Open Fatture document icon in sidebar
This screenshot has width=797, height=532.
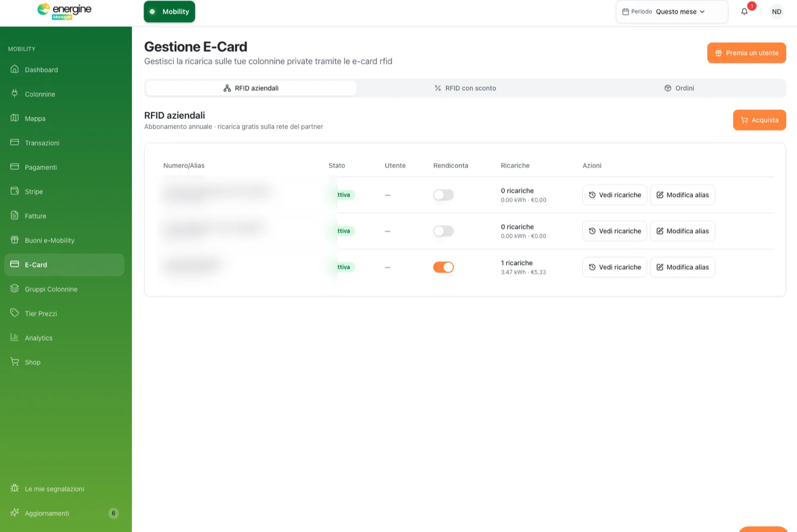click(x=15, y=216)
